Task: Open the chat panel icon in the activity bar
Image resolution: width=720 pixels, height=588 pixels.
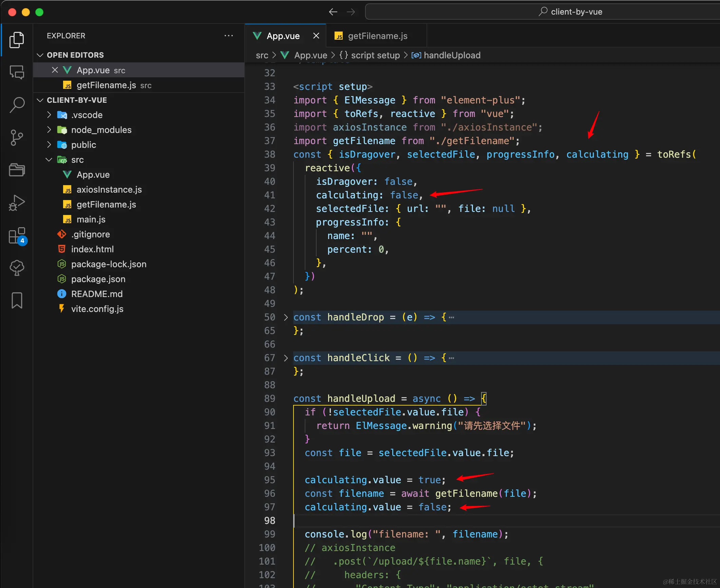Action: [17, 72]
